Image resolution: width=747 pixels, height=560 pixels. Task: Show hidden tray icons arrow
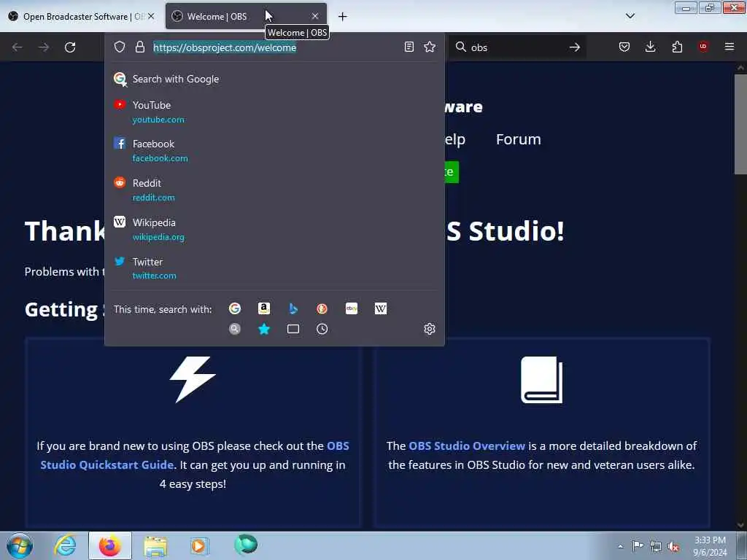620,547
